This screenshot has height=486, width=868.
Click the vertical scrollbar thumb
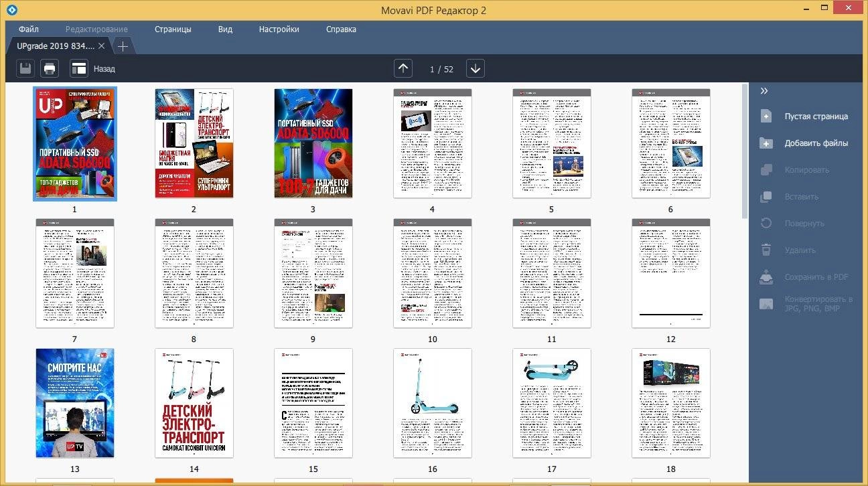click(745, 151)
